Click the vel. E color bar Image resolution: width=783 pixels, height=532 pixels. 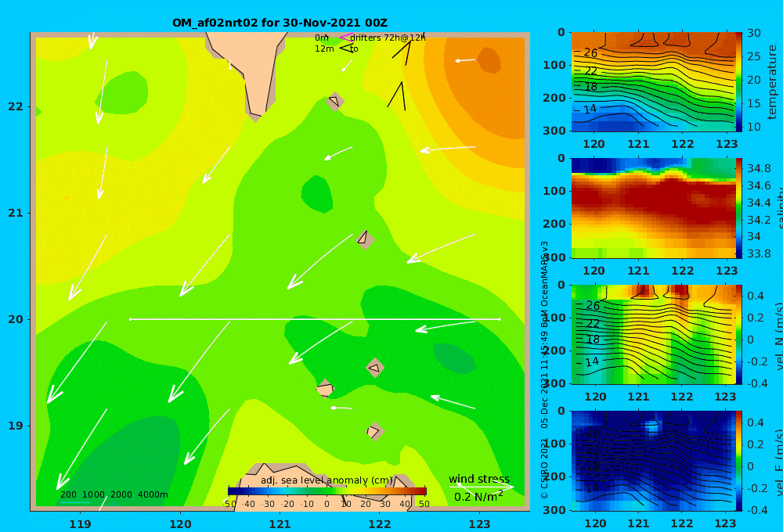739,461
